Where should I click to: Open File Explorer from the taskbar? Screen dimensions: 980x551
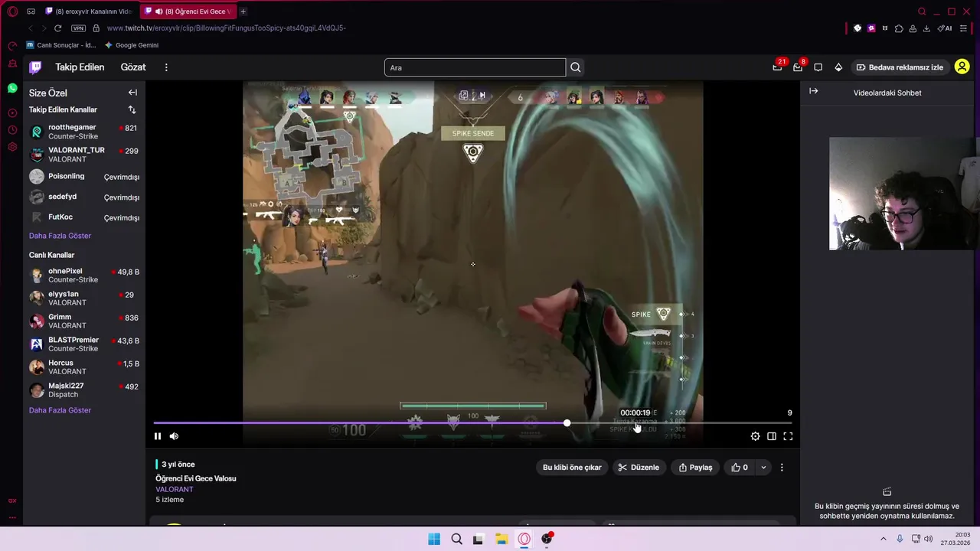click(501, 539)
